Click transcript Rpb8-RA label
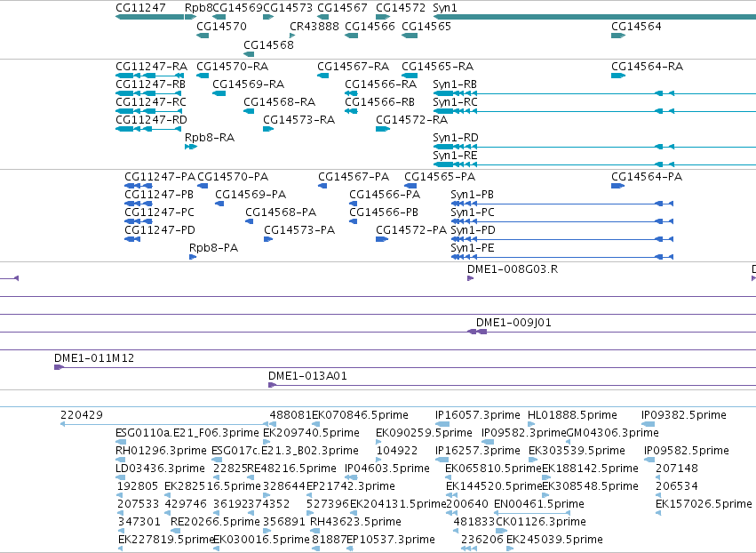 point(210,138)
